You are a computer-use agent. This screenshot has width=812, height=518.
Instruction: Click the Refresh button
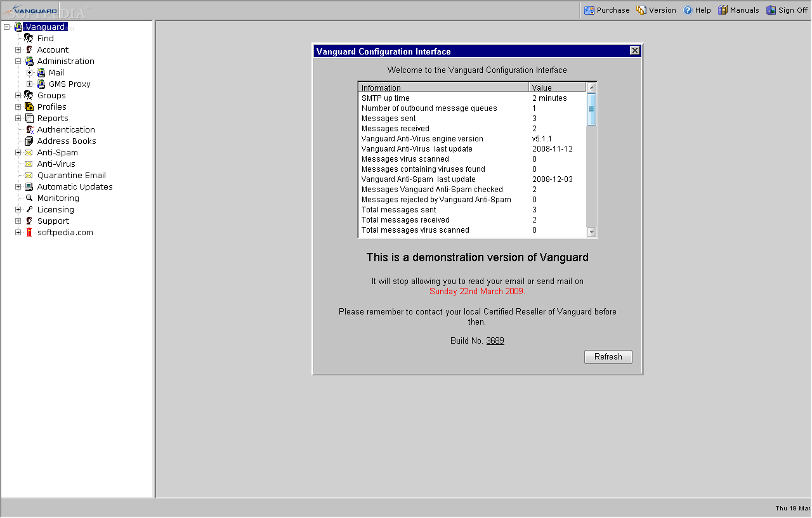[x=608, y=357]
